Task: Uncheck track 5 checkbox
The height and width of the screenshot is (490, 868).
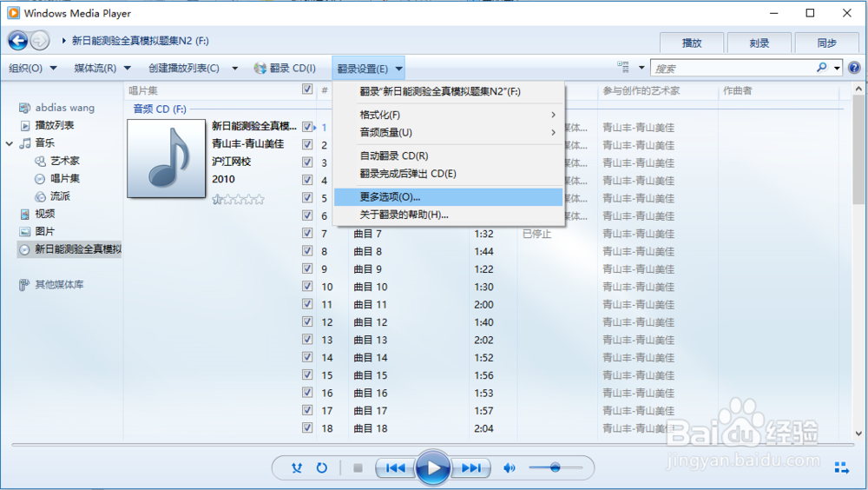Action: (307, 197)
